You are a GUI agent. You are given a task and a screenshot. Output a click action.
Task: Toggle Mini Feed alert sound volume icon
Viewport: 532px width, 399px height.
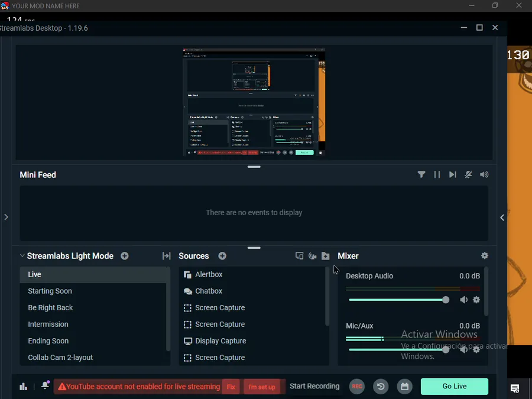[484, 175]
